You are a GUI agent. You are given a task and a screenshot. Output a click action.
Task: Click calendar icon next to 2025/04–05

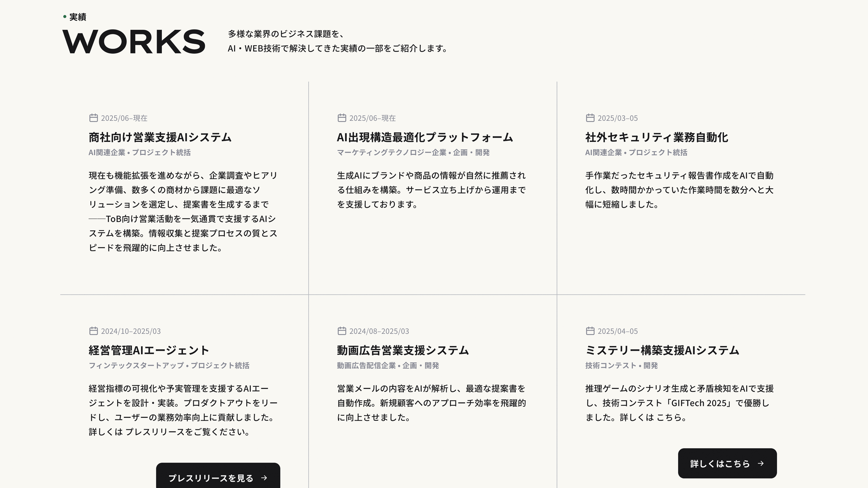[590, 331]
